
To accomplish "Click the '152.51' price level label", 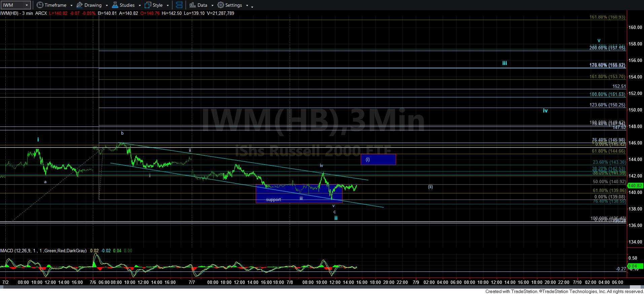I will [619, 87].
